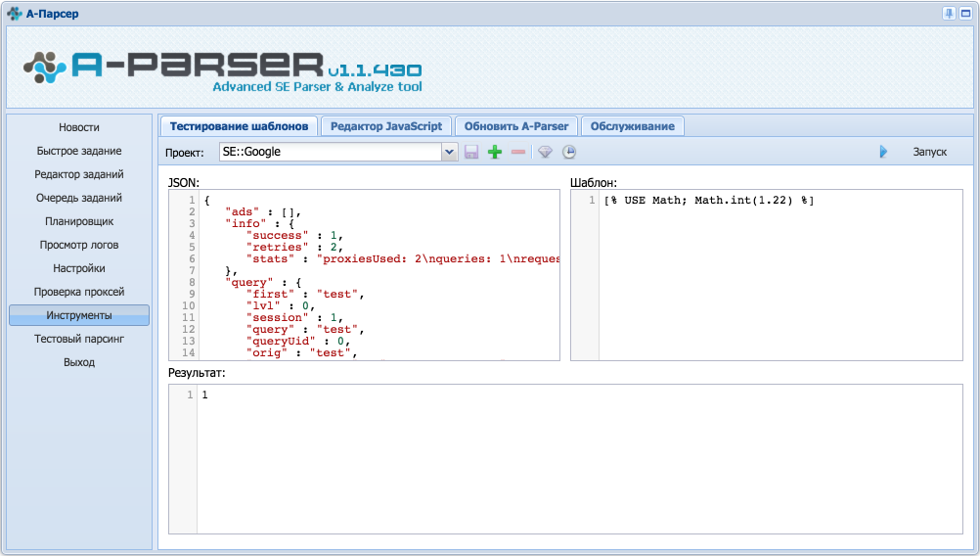Click the v1.1.430 version text
Screen dimensions: 980x556
(x=375, y=70)
